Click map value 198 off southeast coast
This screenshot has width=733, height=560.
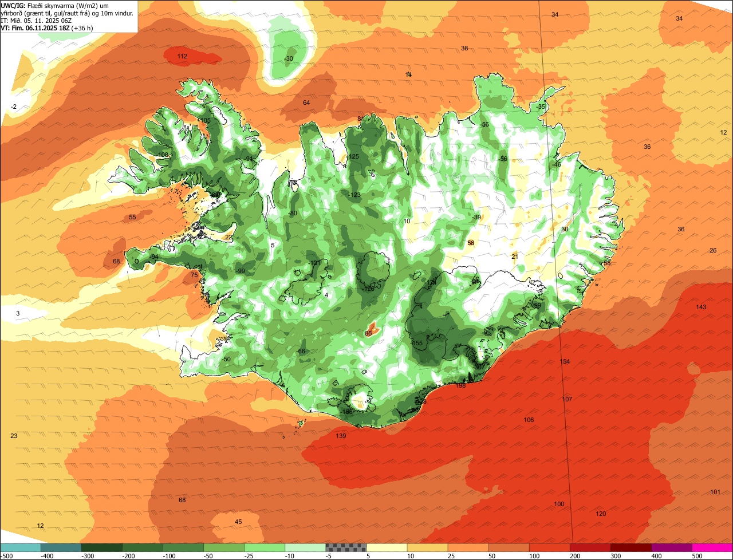[460, 385]
